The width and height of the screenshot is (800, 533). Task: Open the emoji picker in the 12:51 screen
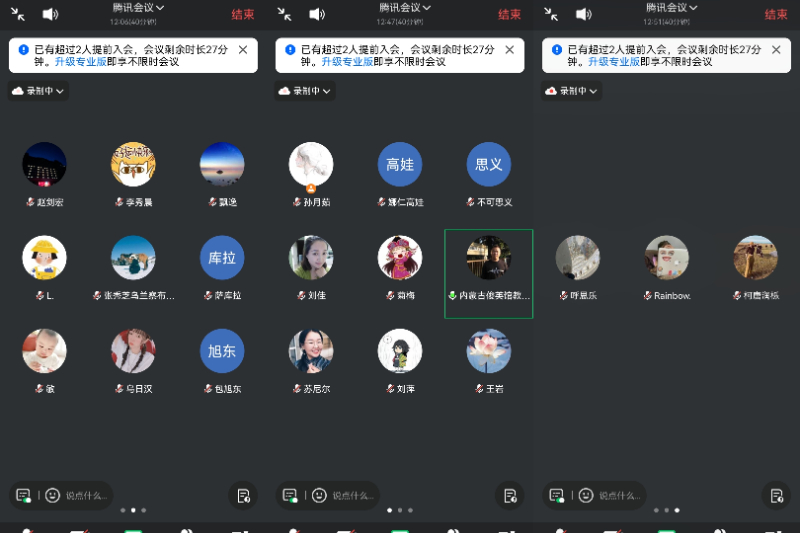[x=586, y=495]
